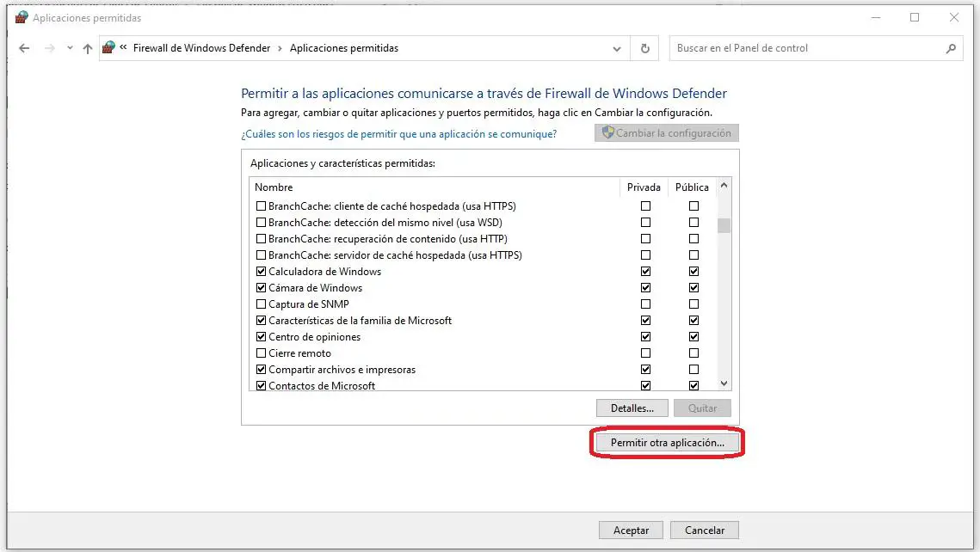Screen dimensions: 980x552
Task: Expand hidden breadcrumb levels chevron
Action: pos(123,47)
